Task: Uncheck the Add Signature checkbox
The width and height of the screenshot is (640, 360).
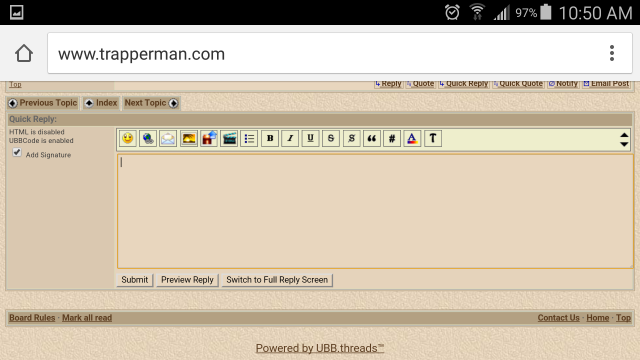Action: (x=17, y=153)
